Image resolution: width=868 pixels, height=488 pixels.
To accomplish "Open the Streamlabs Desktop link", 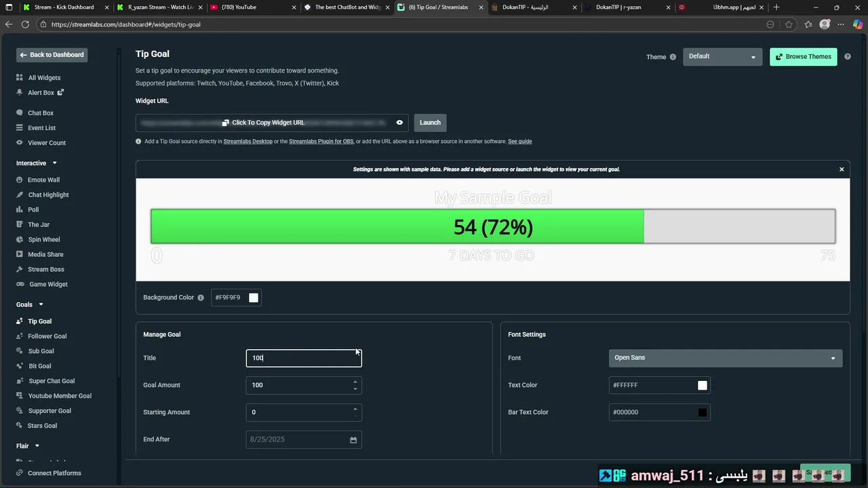I will point(248,142).
